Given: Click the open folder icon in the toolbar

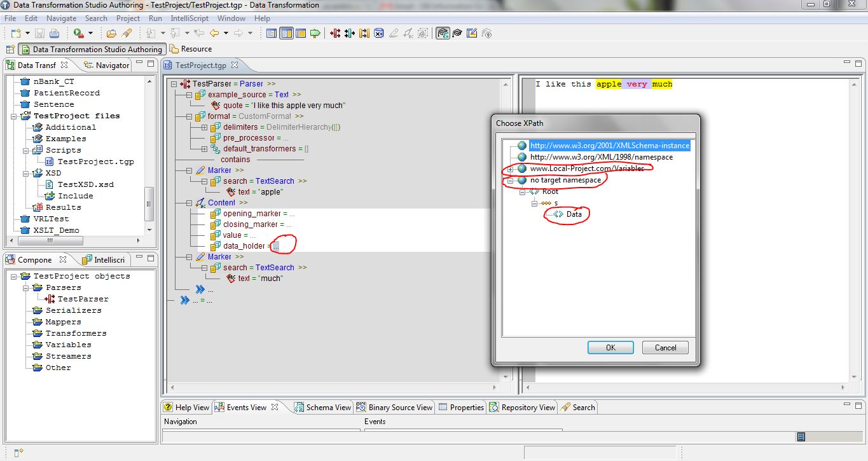Looking at the screenshot, I should click(x=111, y=33).
